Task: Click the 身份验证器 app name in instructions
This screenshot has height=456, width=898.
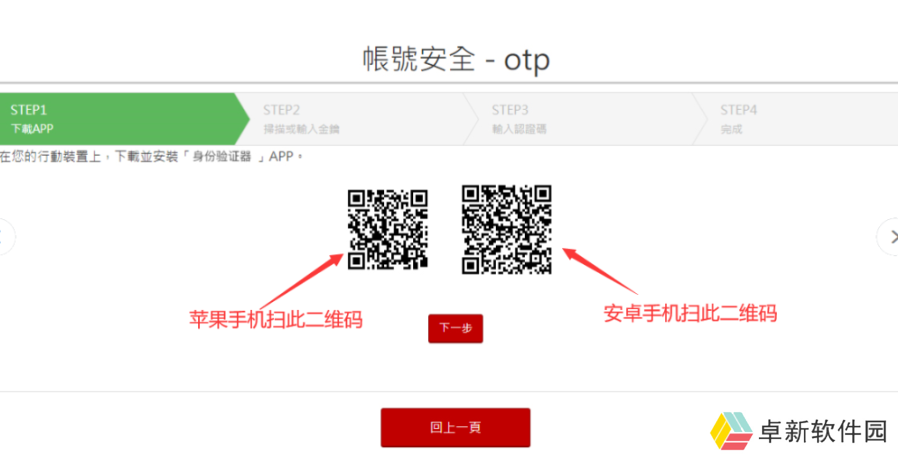Action: pyautogui.click(x=222, y=157)
